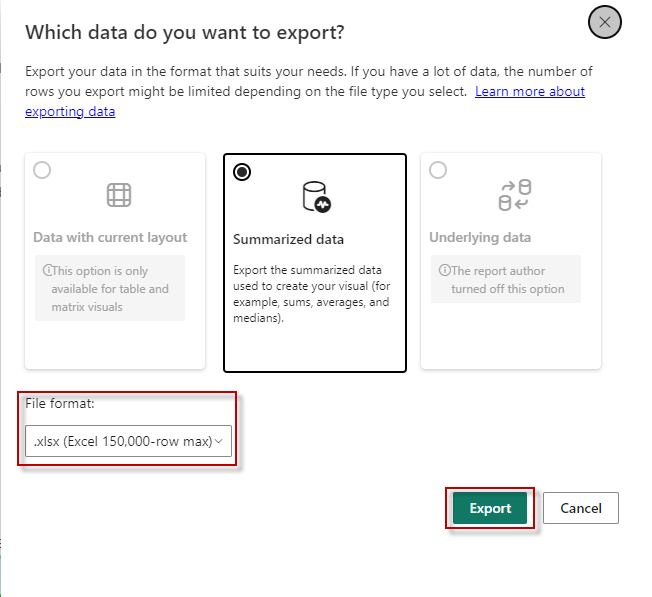Click the 'Summarized data' card title

pos(288,240)
